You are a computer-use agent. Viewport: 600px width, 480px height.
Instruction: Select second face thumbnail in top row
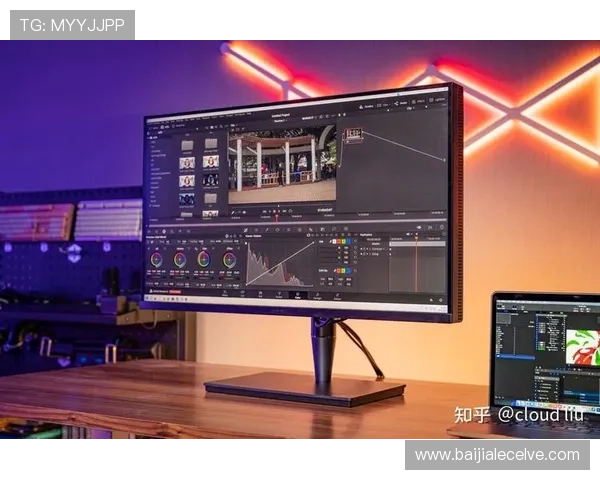[x=211, y=161]
